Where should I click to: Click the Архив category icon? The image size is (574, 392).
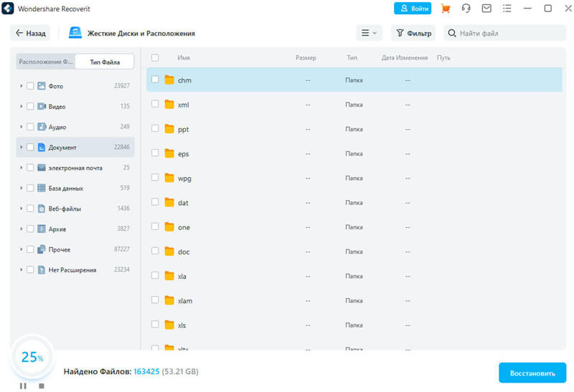pos(42,229)
